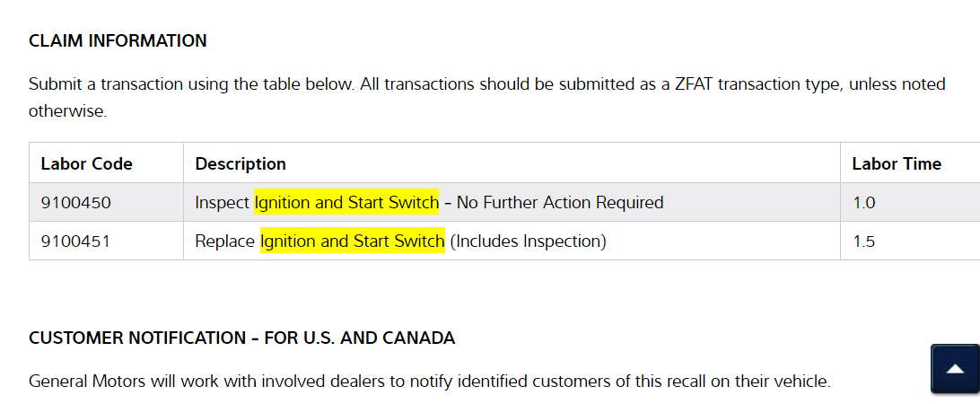Click the word otherwise below the instructions
Viewport: 980px width, 404px height.
tap(67, 112)
